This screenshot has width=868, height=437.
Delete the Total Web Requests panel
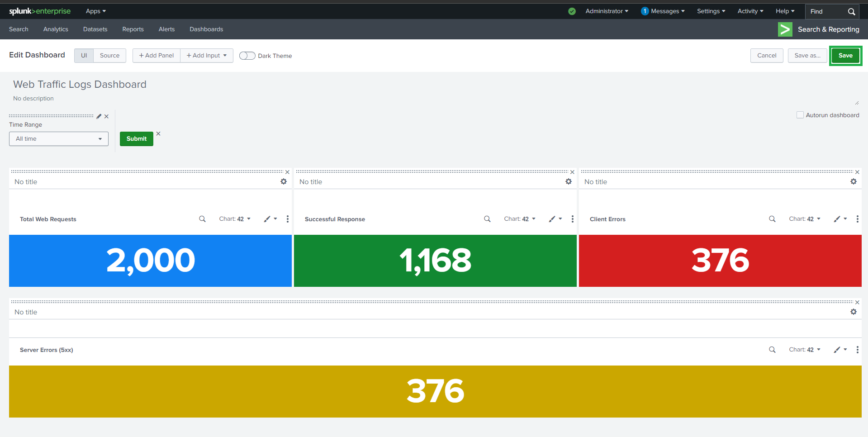point(287,172)
